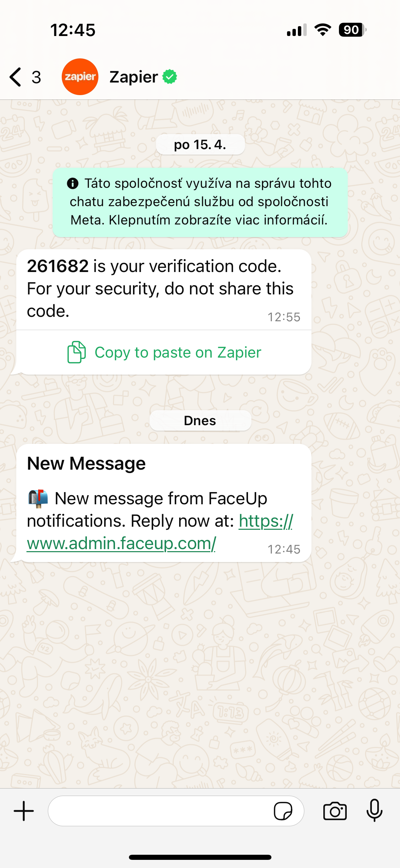Open attachments with the plus icon
Screen dimensions: 400x868
click(24, 811)
